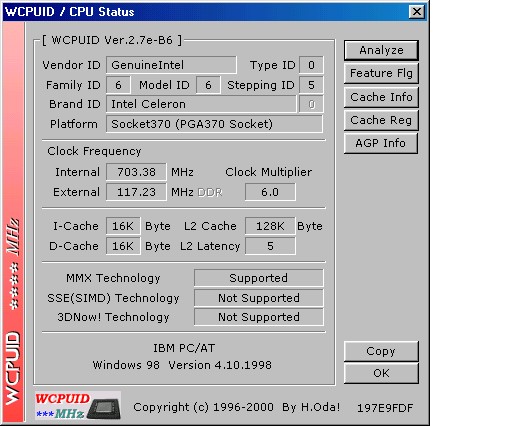Viewport: 512px width, 426px height.
Task: Click the Internal clock 703.38 field
Action: 136,172
